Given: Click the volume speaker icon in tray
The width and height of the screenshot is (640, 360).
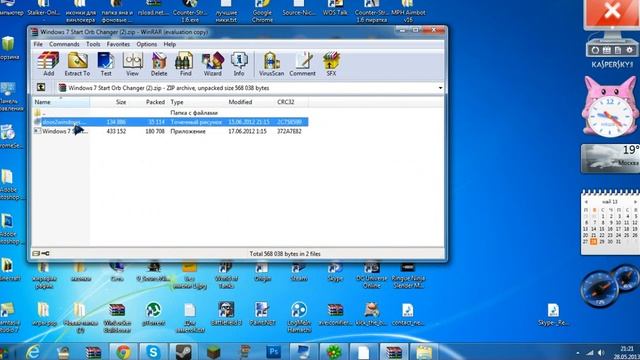Looking at the screenshot, I should tap(601, 353).
